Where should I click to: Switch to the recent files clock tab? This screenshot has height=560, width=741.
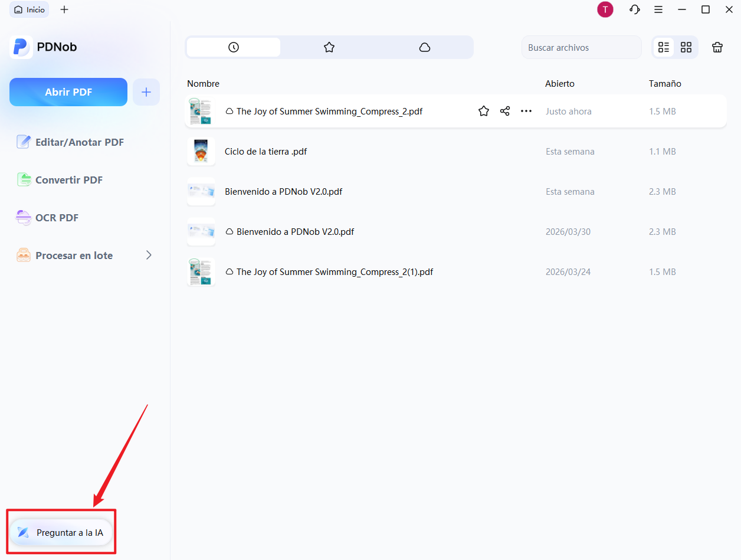pos(234,47)
